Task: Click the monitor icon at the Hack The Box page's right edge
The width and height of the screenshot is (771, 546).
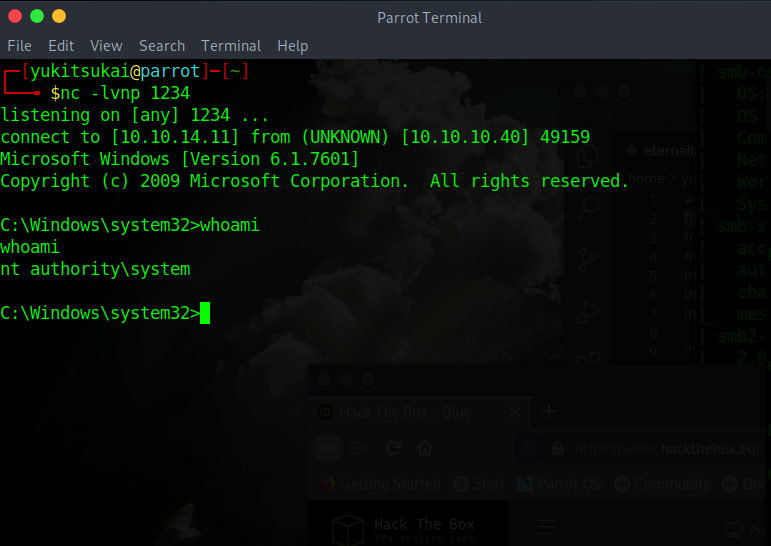Action: tap(734, 530)
